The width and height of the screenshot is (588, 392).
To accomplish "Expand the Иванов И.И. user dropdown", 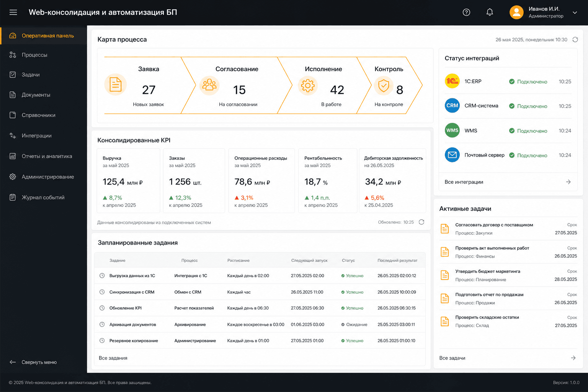I will pyautogui.click(x=575, y=13).
